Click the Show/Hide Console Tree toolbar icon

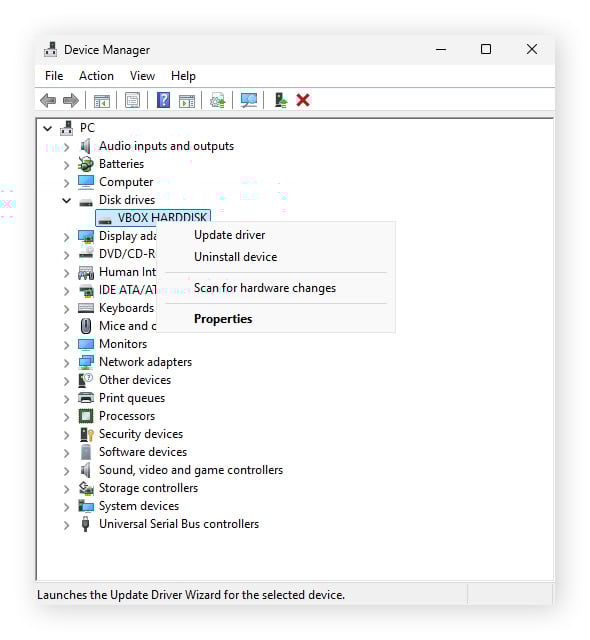[102, 100]
